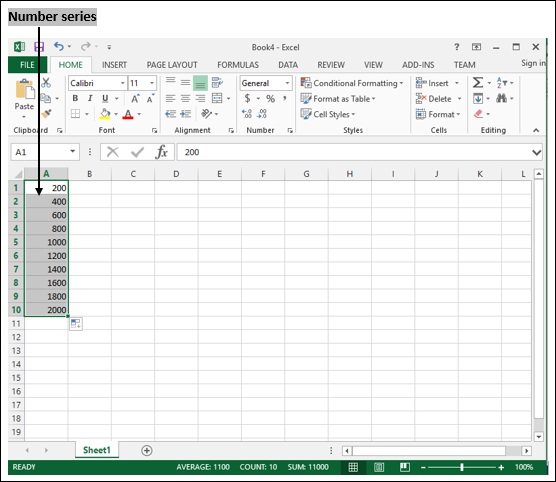This screenshot has width=556, height=482.
Task: Click the Format Painter brush icon
Action: click(46, 113)
